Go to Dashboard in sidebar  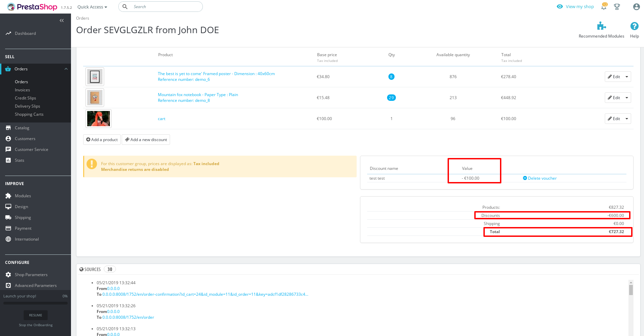(x=25, y=33)
